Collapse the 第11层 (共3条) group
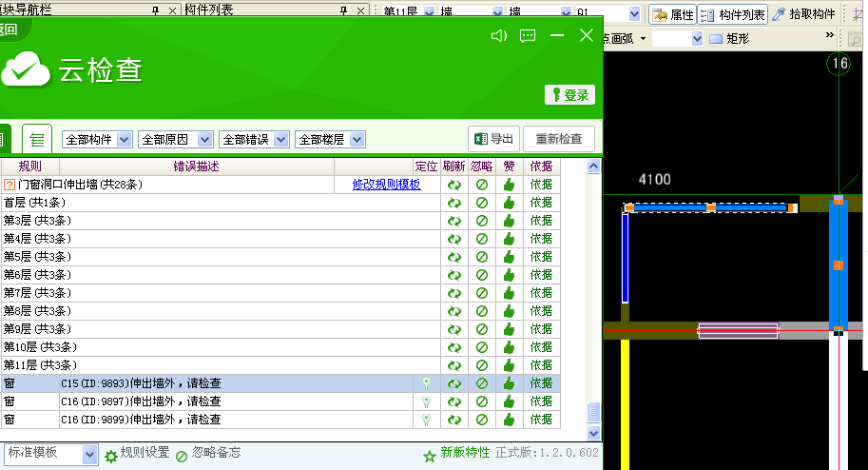This screenshot has height=470, width=868. (x=40, y=365)
